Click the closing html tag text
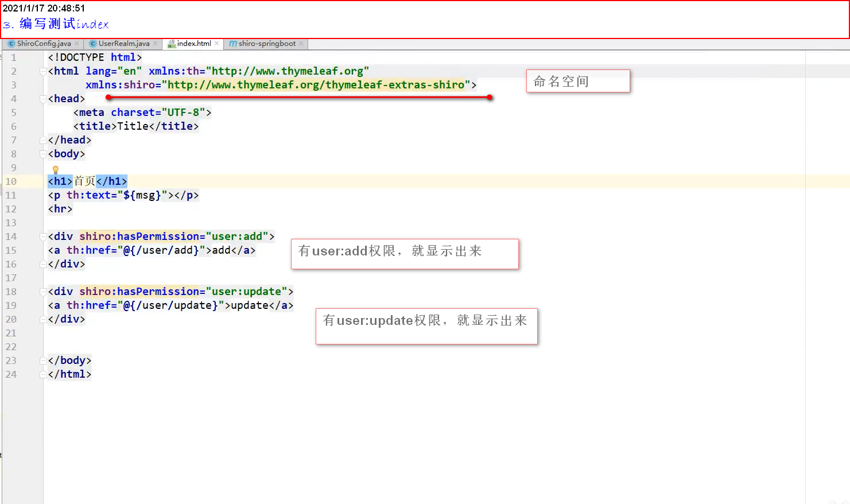Screen dimensions: 850x504 pos(69,374)
